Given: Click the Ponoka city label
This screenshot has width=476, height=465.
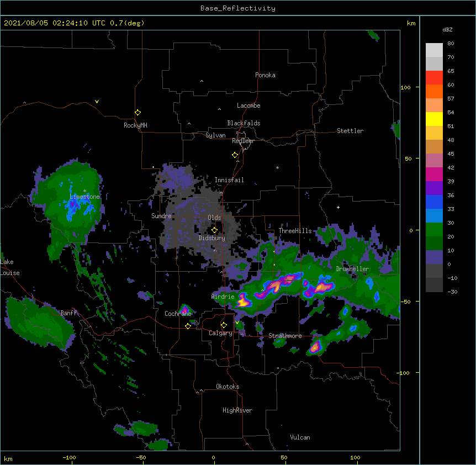Looking at the screenshot, I should [x=265, y=75].
